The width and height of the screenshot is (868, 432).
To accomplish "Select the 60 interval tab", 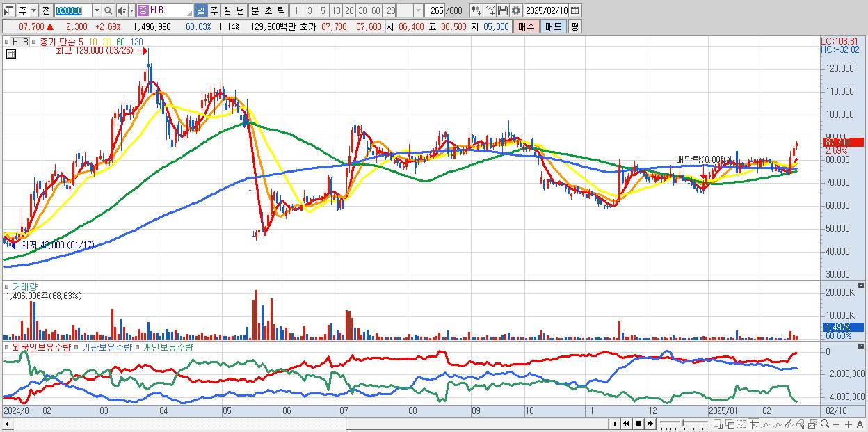I will click(376, 10).
